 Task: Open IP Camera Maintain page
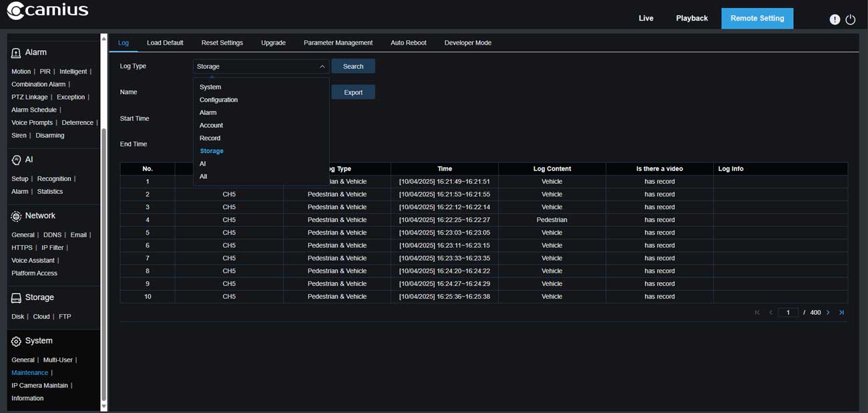pyautogui.click(x=39, y=385)
